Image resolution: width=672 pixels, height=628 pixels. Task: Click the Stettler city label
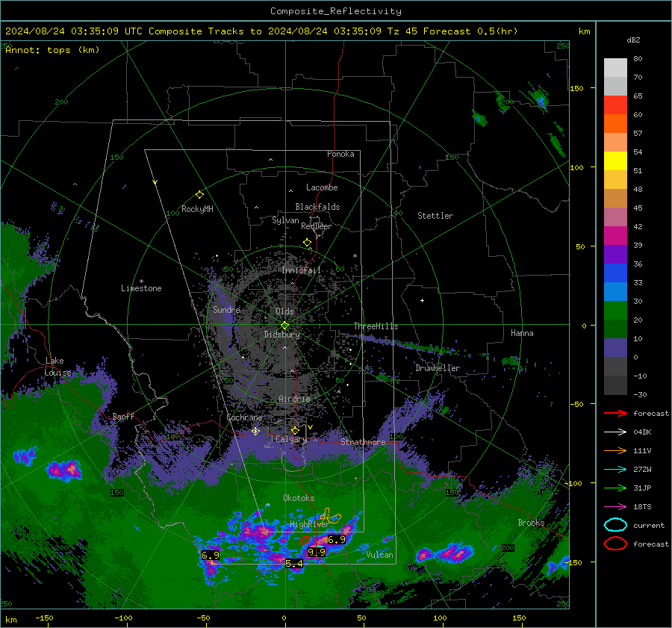pos(435,216)
